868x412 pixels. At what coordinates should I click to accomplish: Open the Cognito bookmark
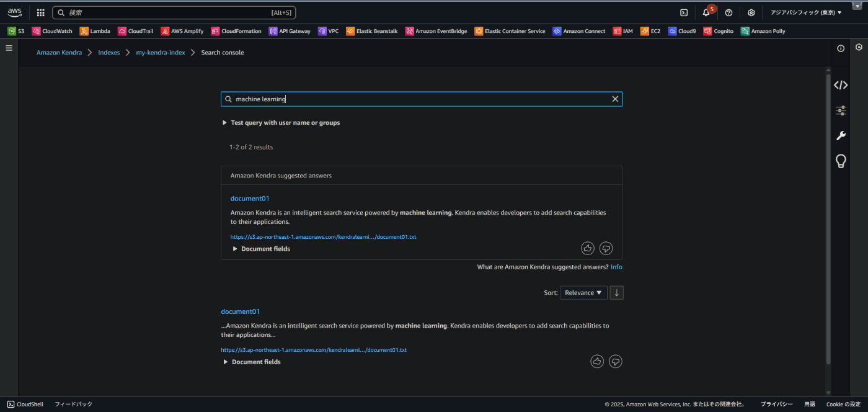click(719, 31)
